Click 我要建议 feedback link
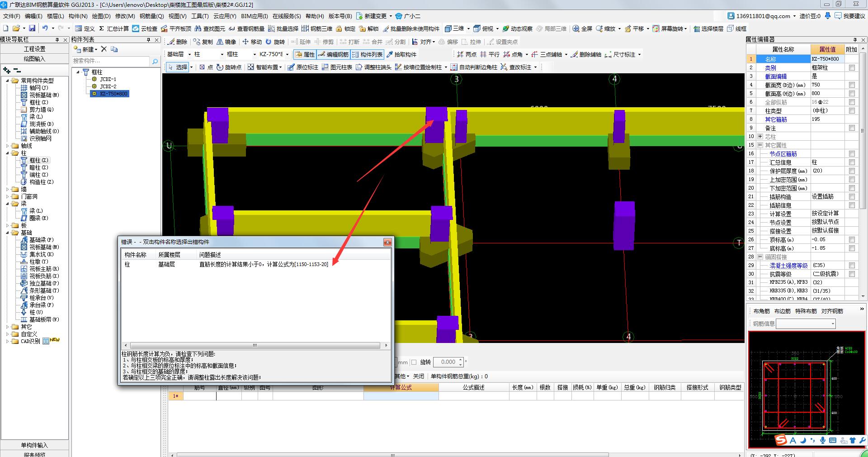The image size is (868, 457). tap(850, 16)
